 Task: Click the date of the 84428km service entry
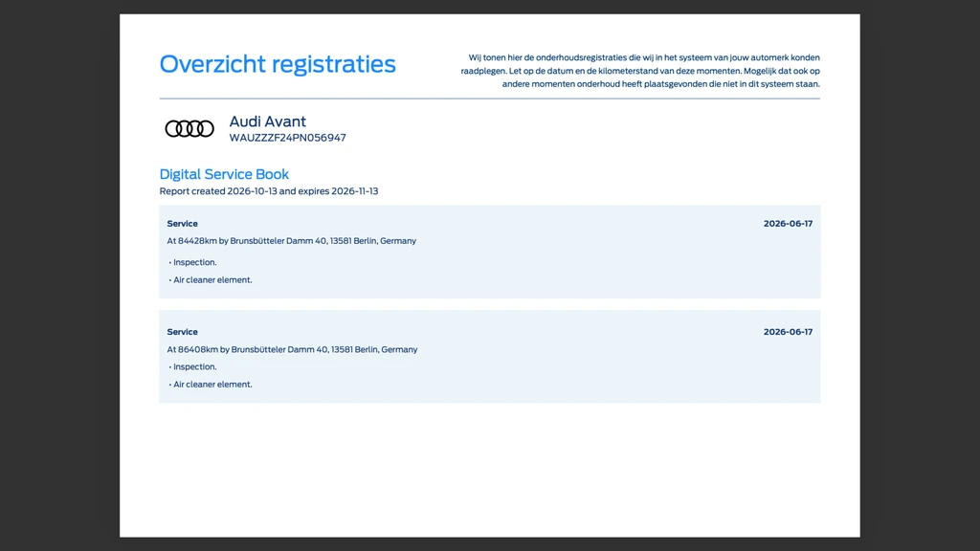click(x=789, y=224)
